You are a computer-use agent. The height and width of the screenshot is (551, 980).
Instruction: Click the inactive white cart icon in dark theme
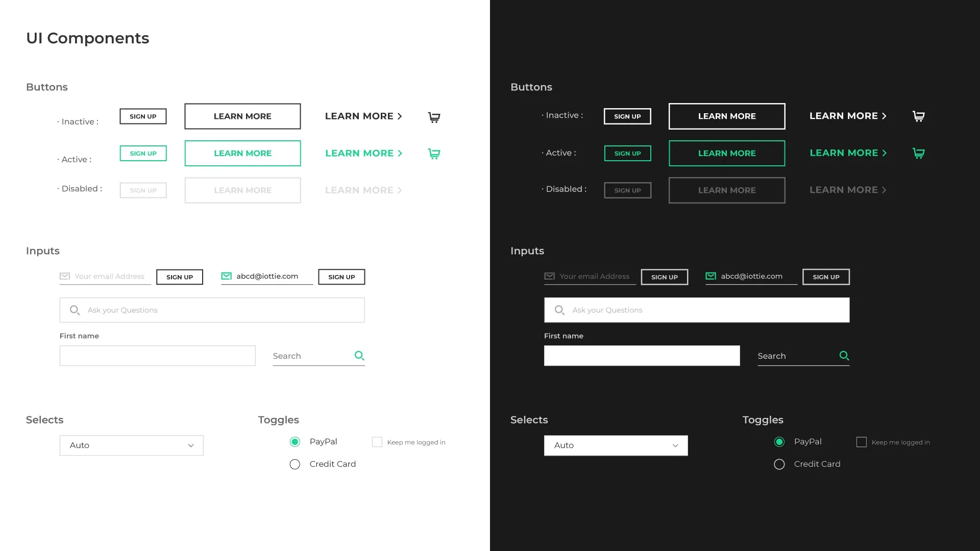click(918, 116)
